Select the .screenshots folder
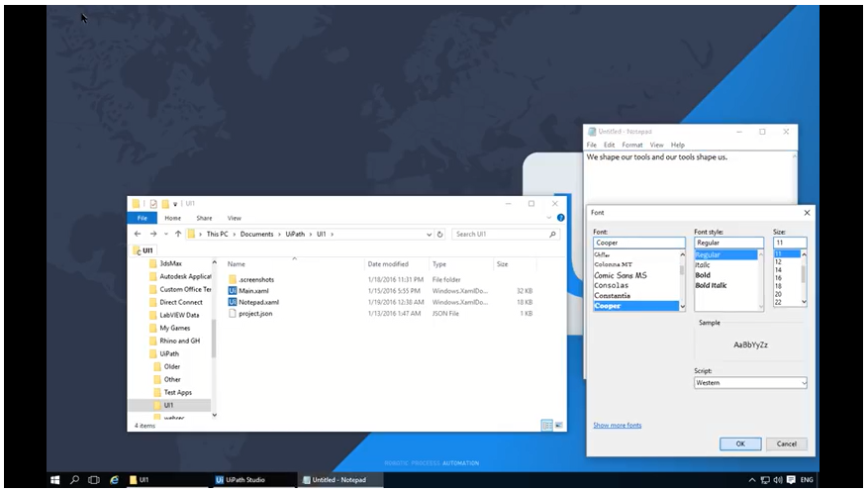The image size is (868, 492). tap(256, 279)
